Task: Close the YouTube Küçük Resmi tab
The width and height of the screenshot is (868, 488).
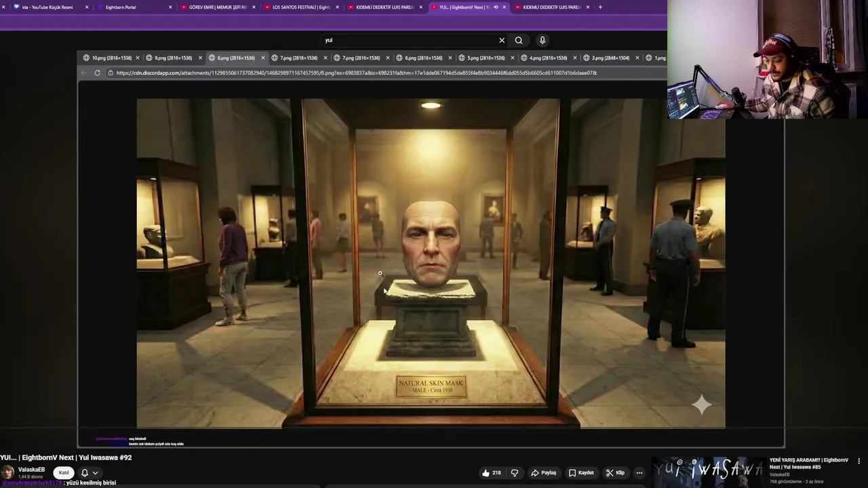Action: tap(87, 7)
